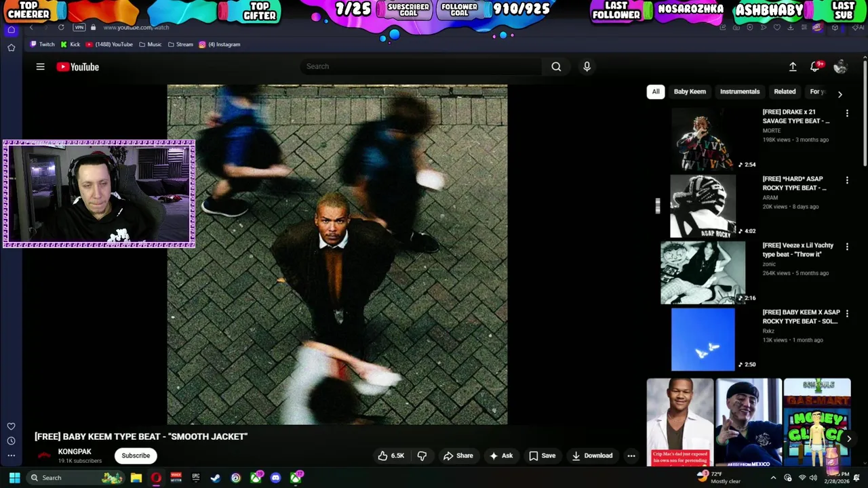The height and width of the screenshot is (488, 868).
Task: Toggle the browser VPN badge
Action: [79, 27]
